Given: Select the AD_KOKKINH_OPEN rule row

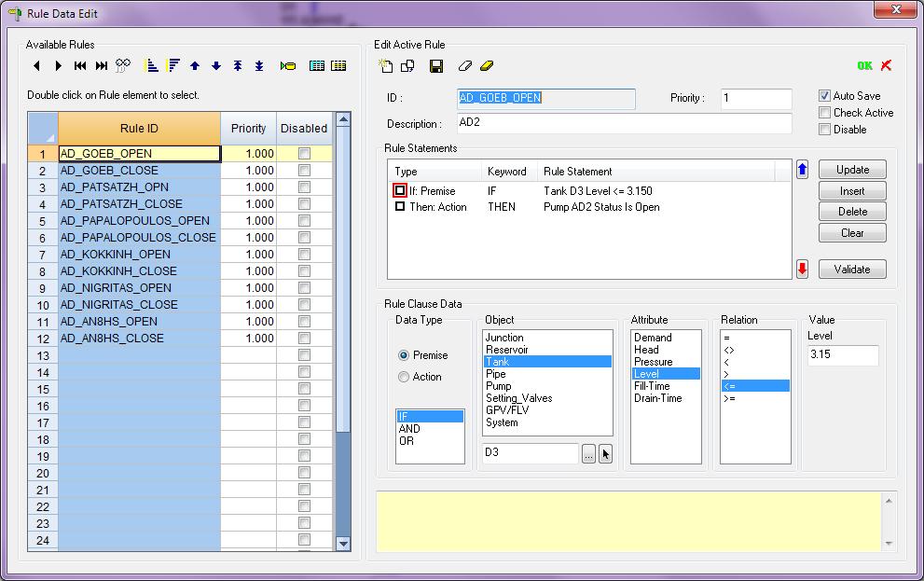Looking at the screenshot, I should 139,254.
